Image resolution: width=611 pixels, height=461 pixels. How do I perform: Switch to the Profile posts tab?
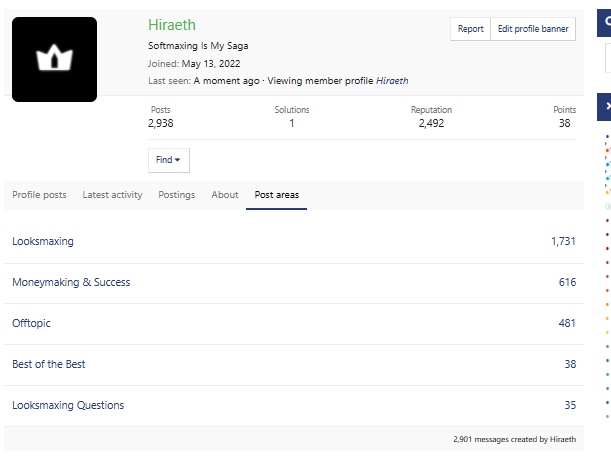pyautogui.click(x=39, y=195)
